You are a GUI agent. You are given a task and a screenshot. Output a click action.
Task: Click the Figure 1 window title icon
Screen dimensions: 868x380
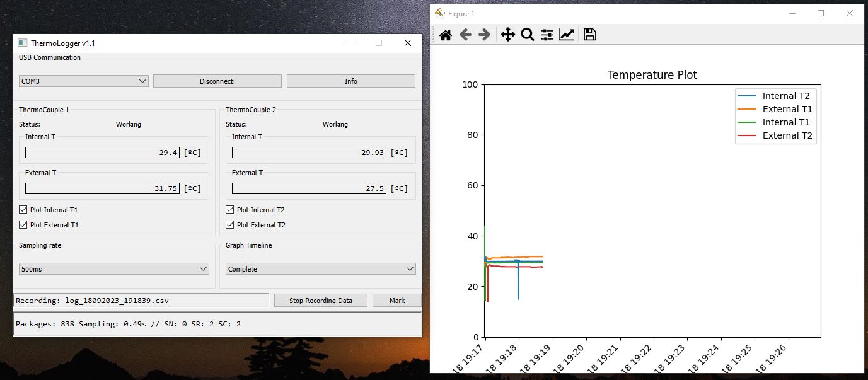point(439,13)
